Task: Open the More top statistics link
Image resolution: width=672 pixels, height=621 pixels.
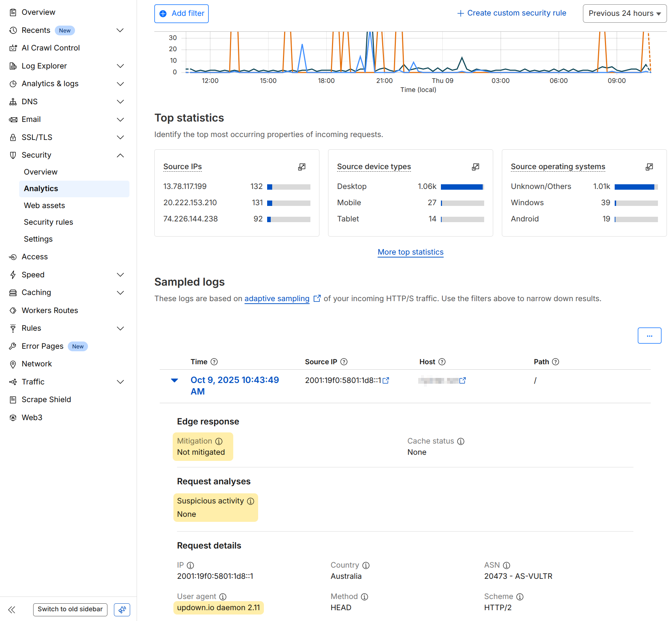Action: tap(410, 252)
